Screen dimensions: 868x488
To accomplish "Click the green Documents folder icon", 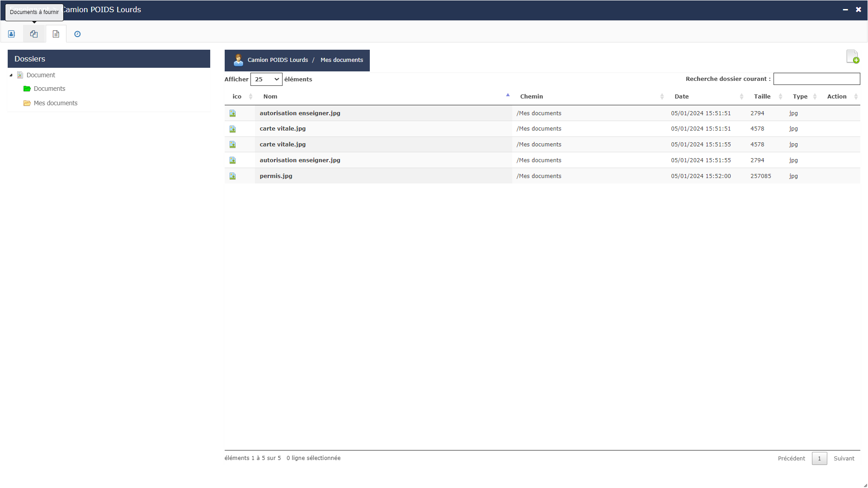I will (x=27, y=89).
